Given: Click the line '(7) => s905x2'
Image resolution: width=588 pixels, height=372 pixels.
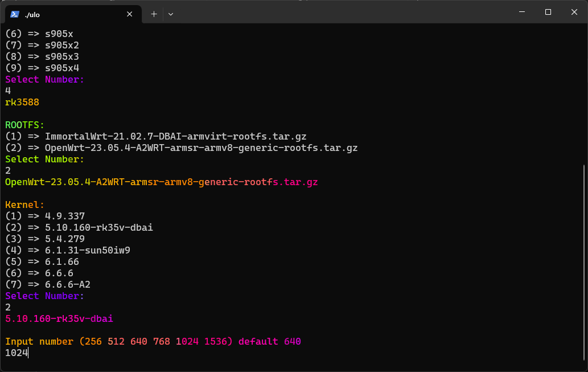Looking at the screenshot, I should coord(42,45).
